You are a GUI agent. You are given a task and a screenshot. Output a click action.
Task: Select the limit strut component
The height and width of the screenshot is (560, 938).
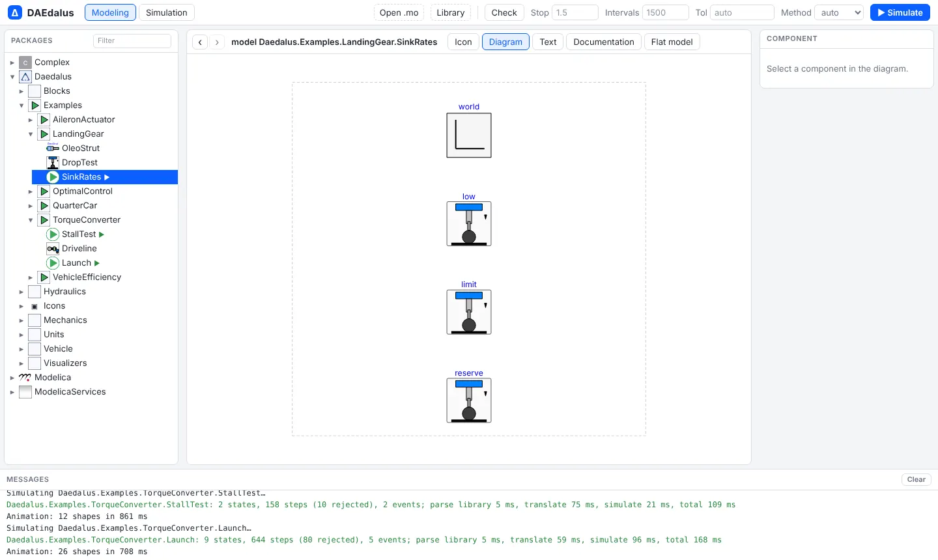click(x=469, y=313)
